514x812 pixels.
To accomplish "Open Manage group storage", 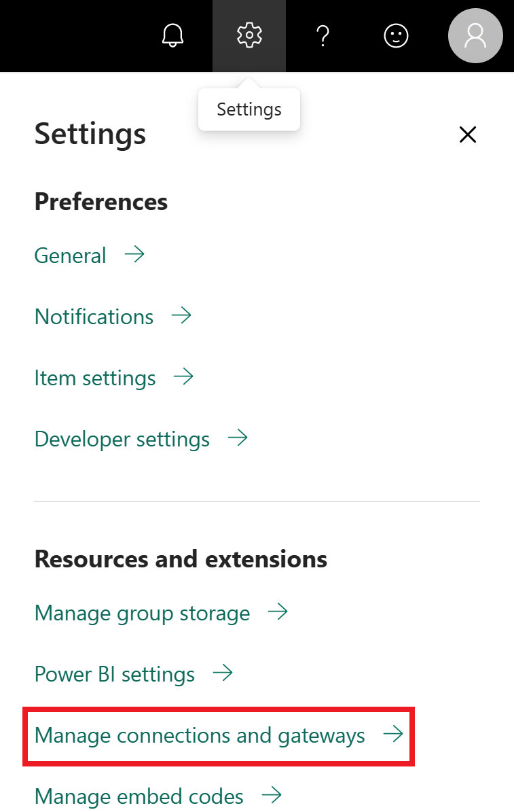I will pos(142,613).
